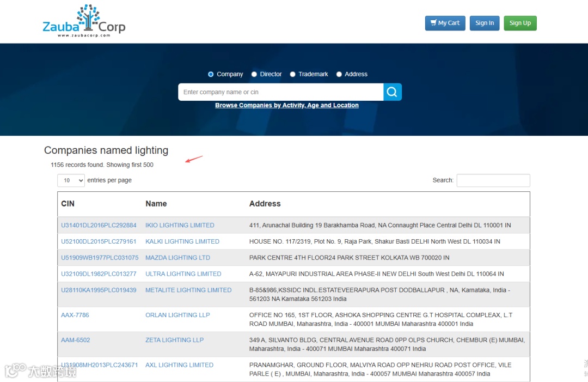
Task: Click the Sign In button
Action: (485, 23)
